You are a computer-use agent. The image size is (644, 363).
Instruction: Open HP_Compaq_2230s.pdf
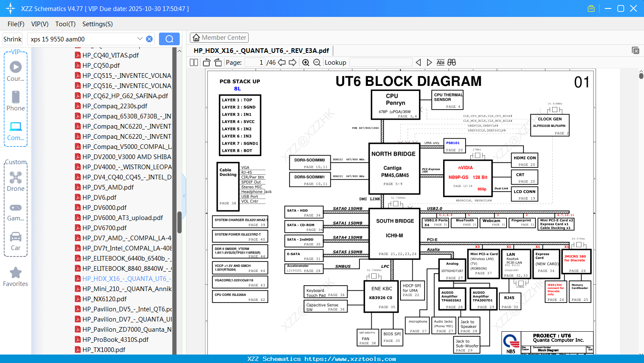(115, 106)
